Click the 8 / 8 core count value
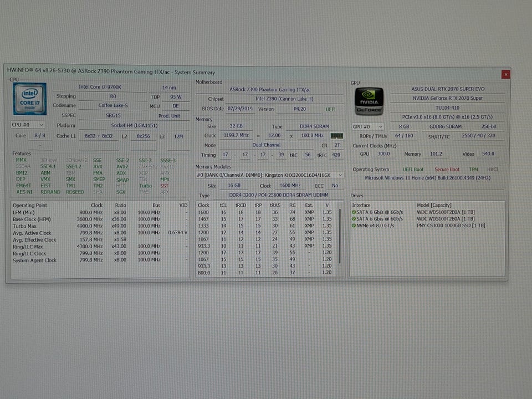Viewport: 532px width, 399px height. pos(40,135)
